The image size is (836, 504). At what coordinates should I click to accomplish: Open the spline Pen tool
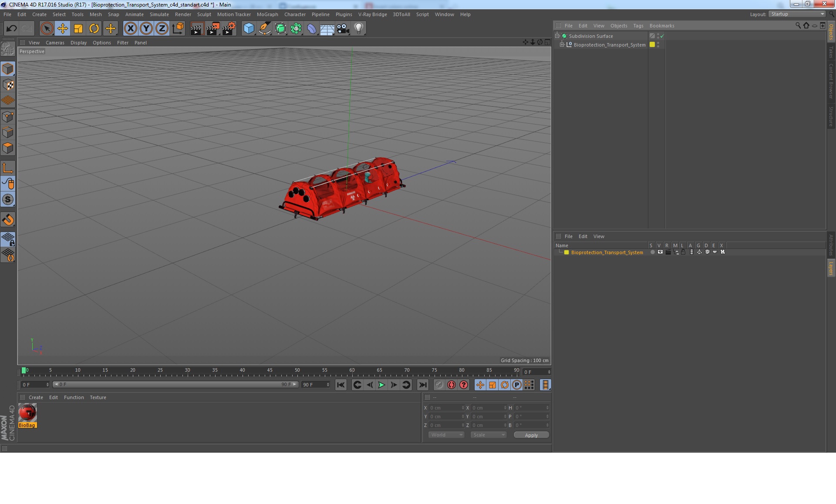click(x=264, y=29)
